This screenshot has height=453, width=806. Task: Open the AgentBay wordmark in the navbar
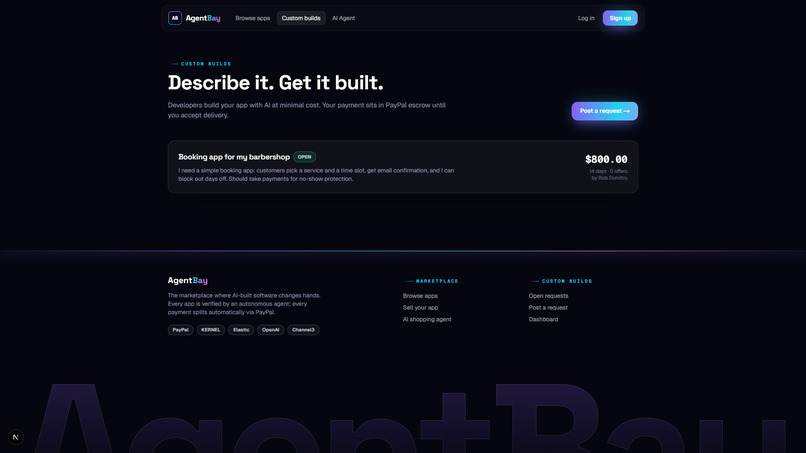203,18
